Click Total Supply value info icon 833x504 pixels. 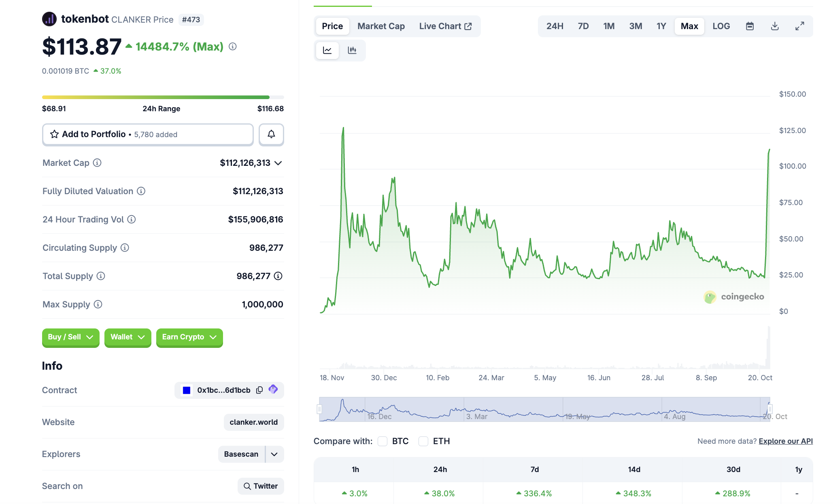coord(278,276)
